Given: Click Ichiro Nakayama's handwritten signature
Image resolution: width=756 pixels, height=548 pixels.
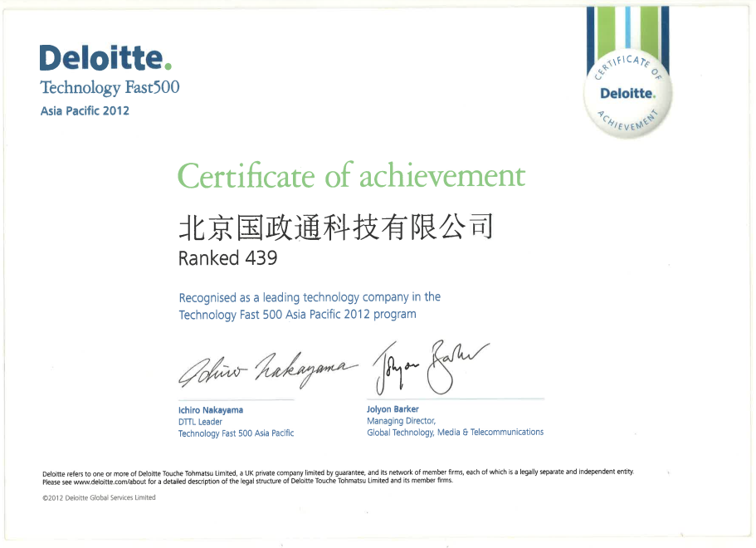Looking at the screenshot, I should pyautogui.click(x=268, y=371).
